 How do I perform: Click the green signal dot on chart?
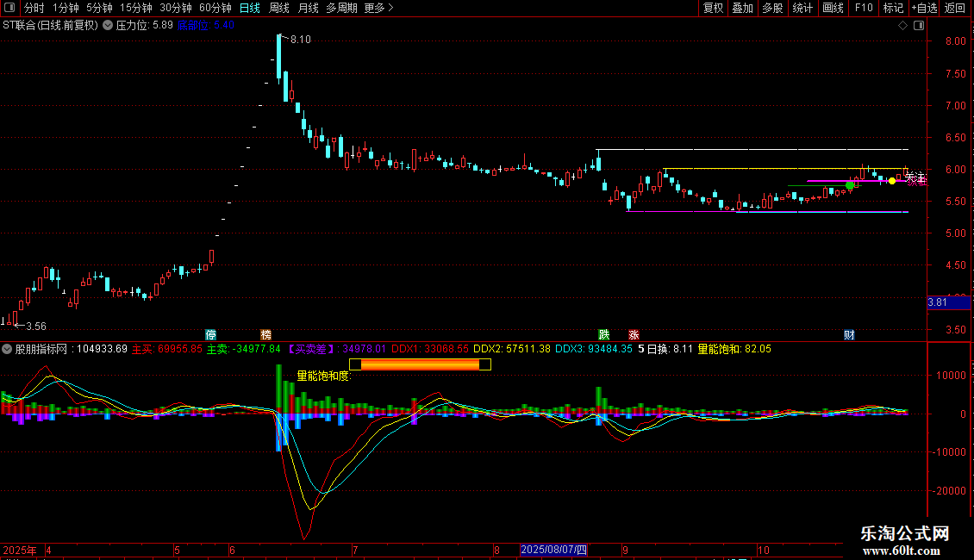pos(850,185)
